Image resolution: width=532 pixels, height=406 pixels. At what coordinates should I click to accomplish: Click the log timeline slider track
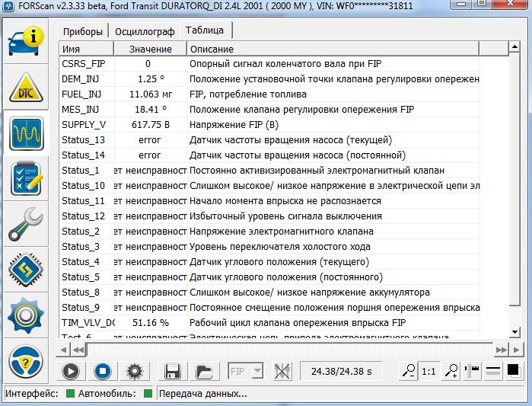[290, 350]
